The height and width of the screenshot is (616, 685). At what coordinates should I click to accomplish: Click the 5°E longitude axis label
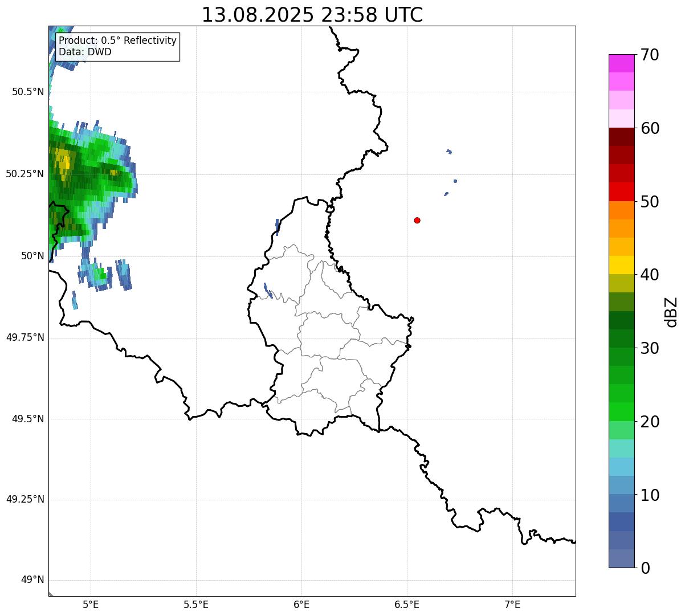(91, 605)
